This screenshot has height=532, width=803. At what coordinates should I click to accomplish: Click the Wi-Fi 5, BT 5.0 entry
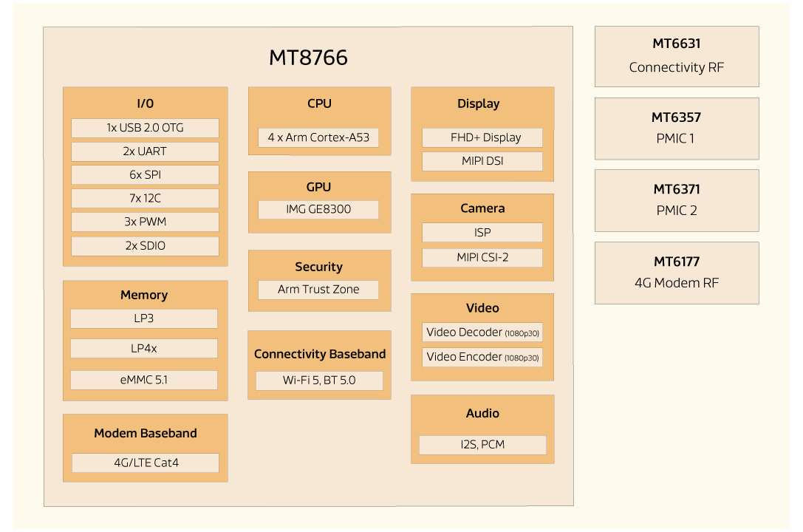(x=319, y=381)
